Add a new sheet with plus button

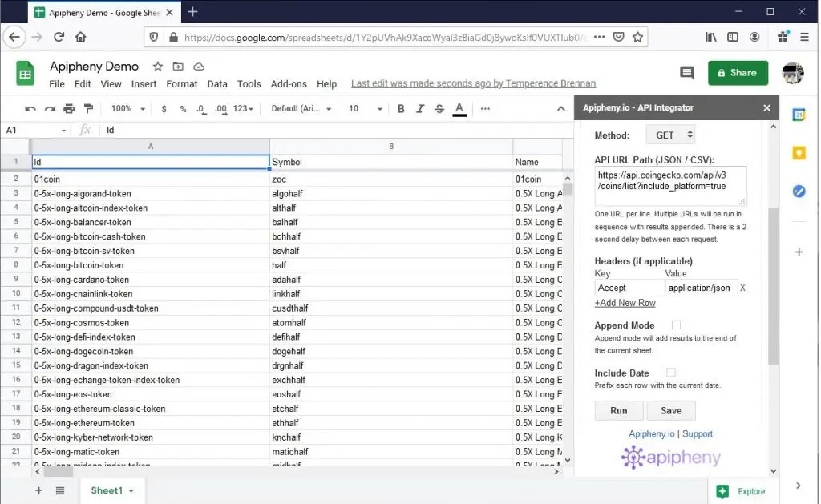click(x=38, y=490)
